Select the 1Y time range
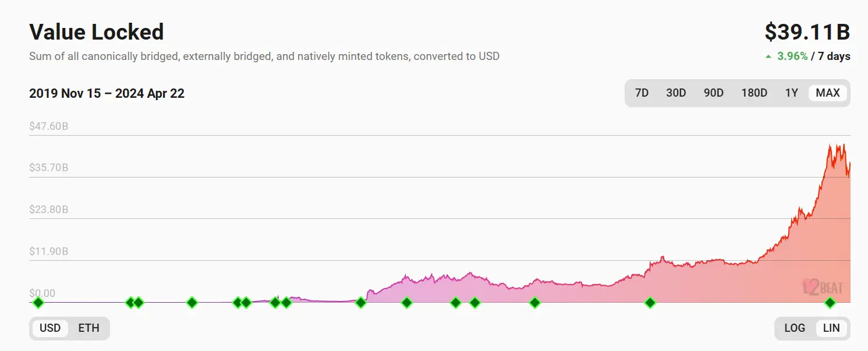 tap(791, 93)
